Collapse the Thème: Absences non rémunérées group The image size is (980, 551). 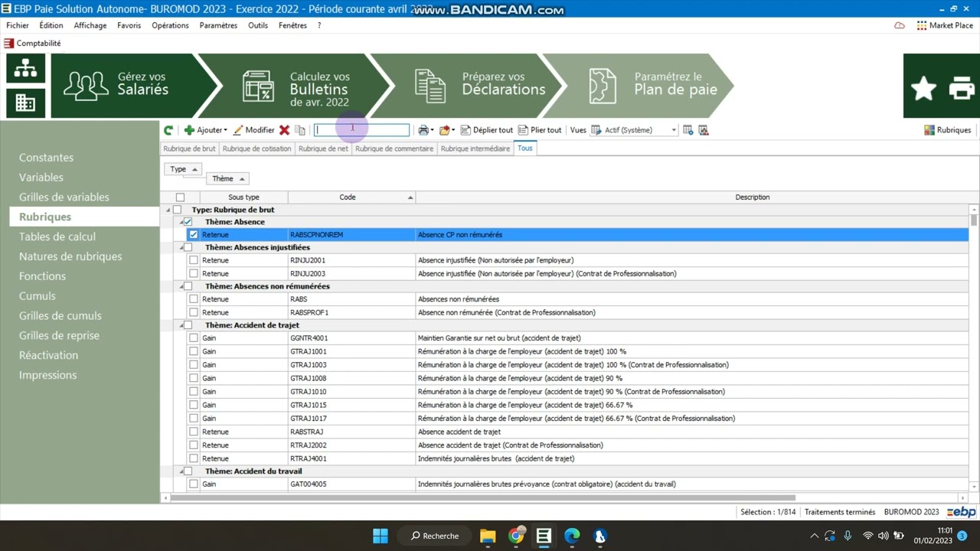(181, 286)
